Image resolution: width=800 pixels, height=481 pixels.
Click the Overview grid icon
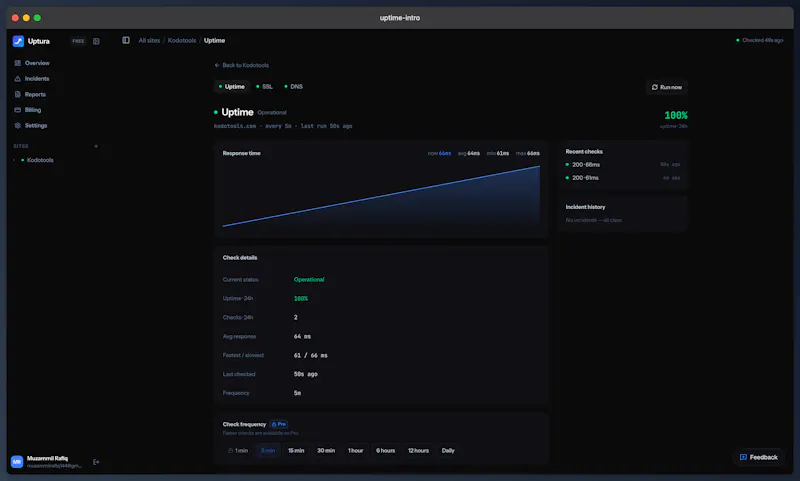point(18,63)
